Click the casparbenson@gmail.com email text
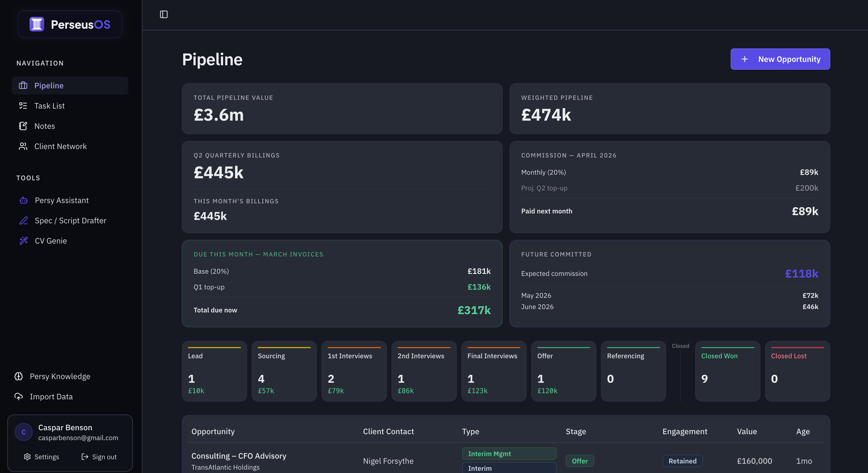Viewport: 868px width, 473px height. point(78,437)
